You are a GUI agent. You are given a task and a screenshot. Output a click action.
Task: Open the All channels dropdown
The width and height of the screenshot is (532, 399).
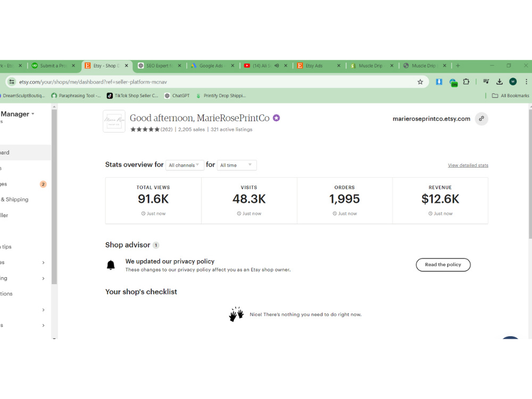pos(185,165)
